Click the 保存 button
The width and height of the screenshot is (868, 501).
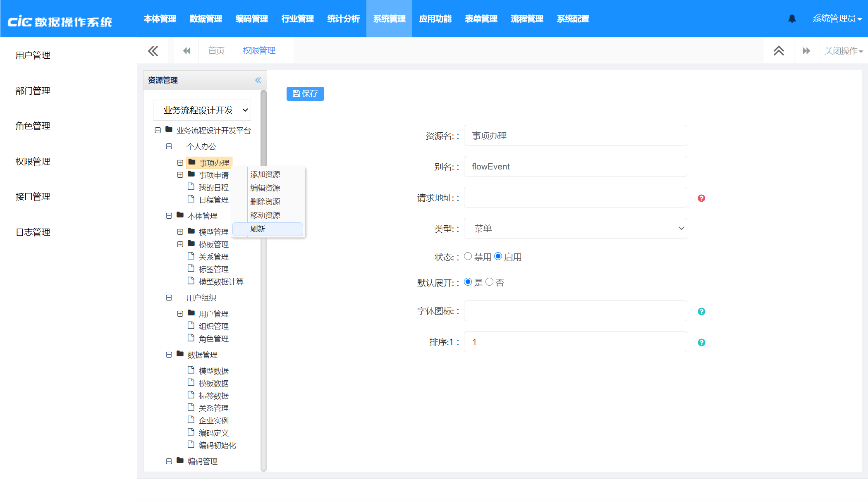click(305, 94)
